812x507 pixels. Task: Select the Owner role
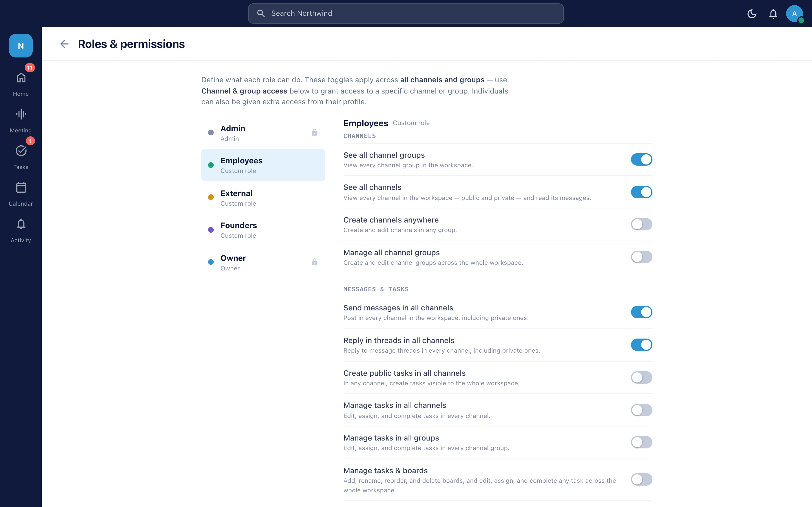pyautogui.click(x=263, y=263)
